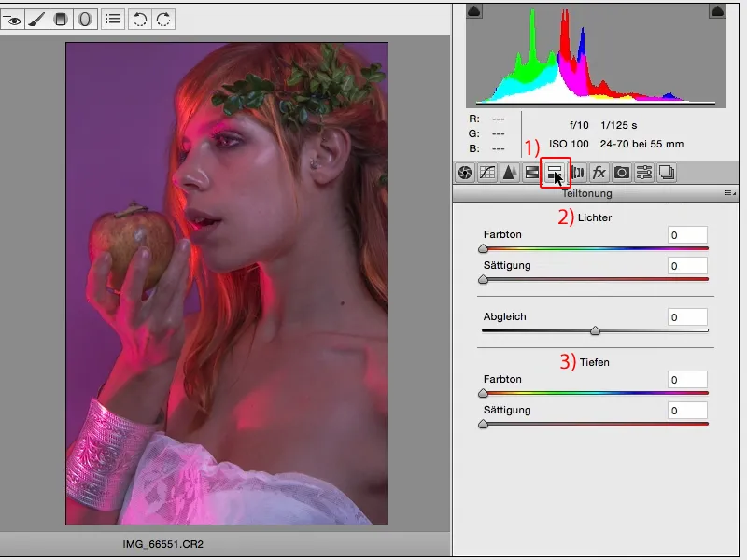Click the 1/125 s shutter speed readout

[619, 125]
